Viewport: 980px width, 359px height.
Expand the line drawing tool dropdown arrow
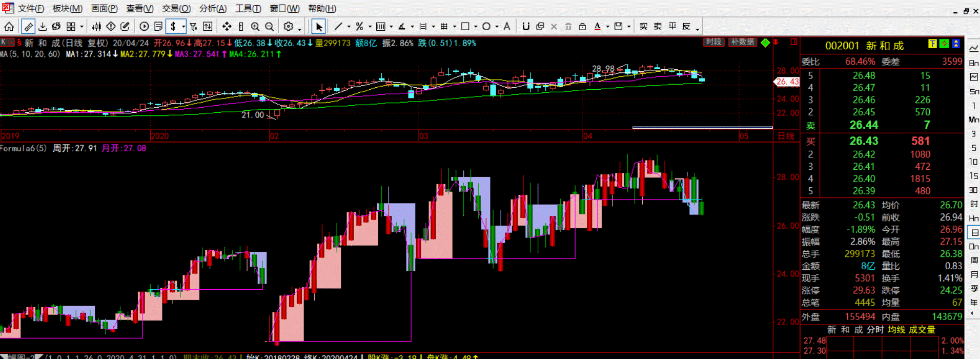[x=349, y=27]
